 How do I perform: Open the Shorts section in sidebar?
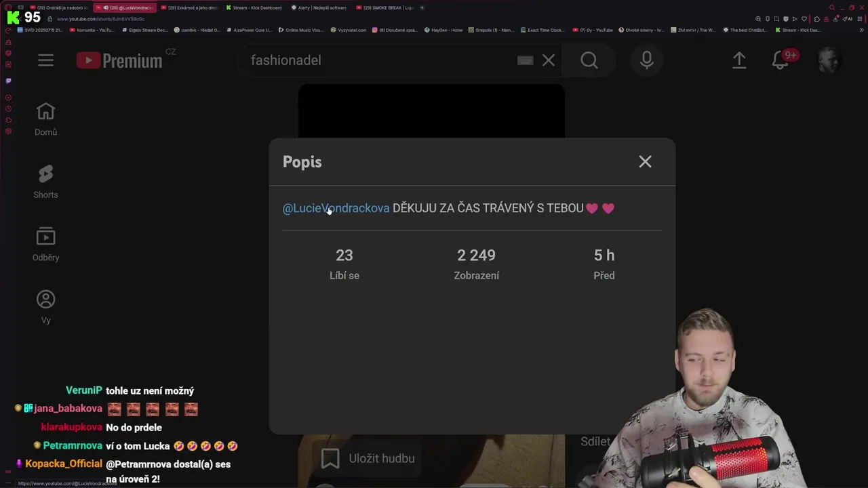(45, 182)
